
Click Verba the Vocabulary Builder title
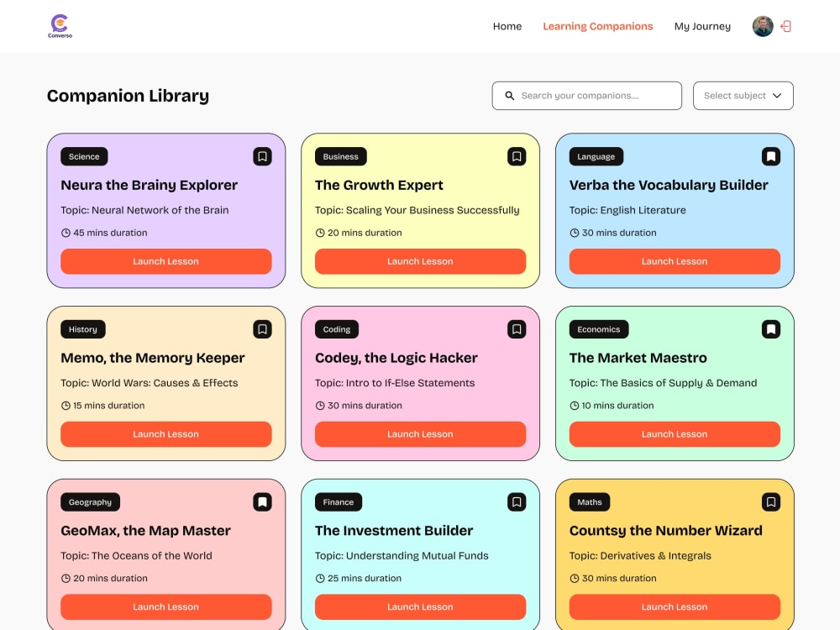[669, 186]
